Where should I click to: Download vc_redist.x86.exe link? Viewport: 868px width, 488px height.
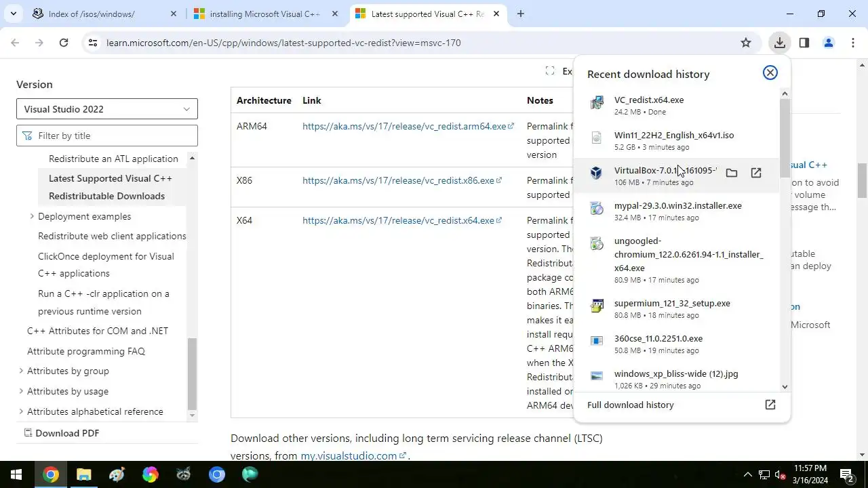402,180
